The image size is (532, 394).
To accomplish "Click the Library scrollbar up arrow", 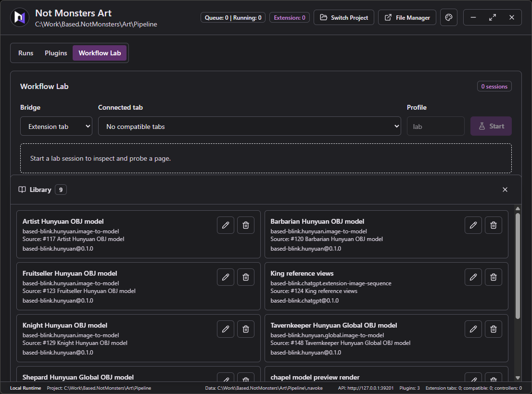I will tap(518, 208).
